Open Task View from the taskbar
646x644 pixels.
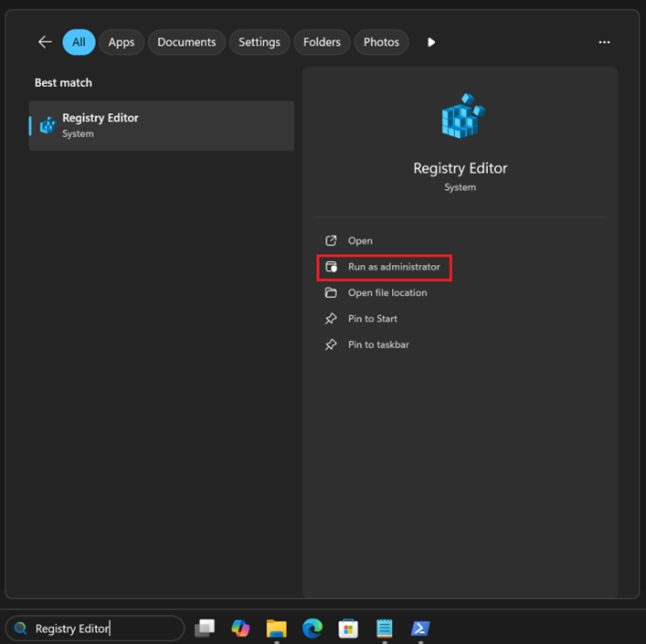pyautogui.click(x=205, y=628)
